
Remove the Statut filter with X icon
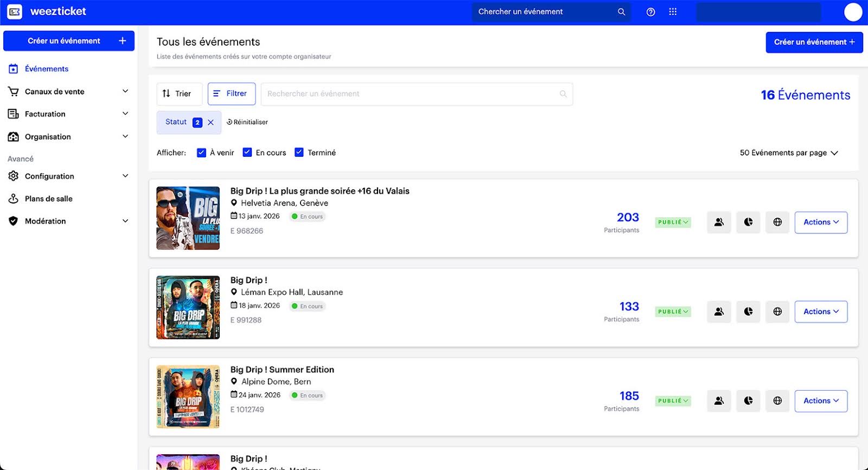click(210, 123)
